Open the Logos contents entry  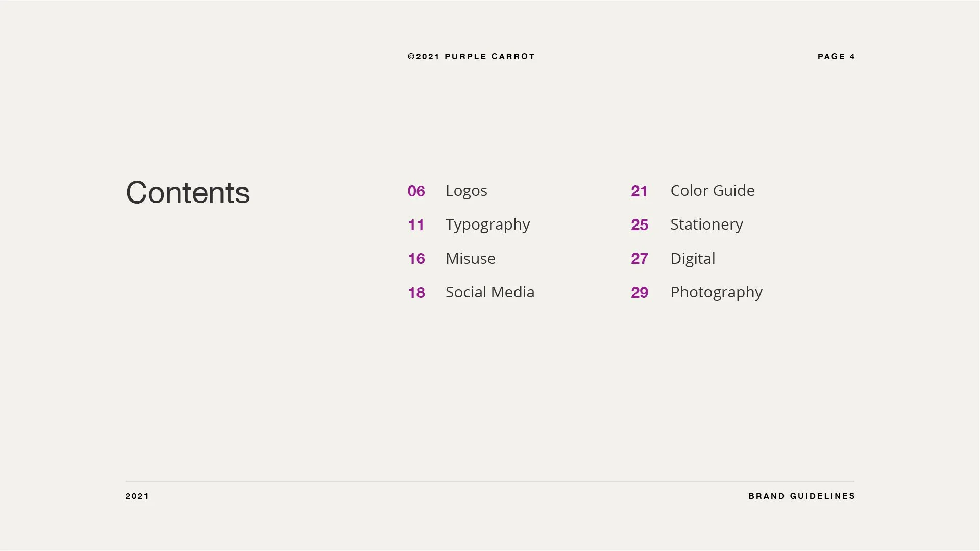[x=466, y=191]
